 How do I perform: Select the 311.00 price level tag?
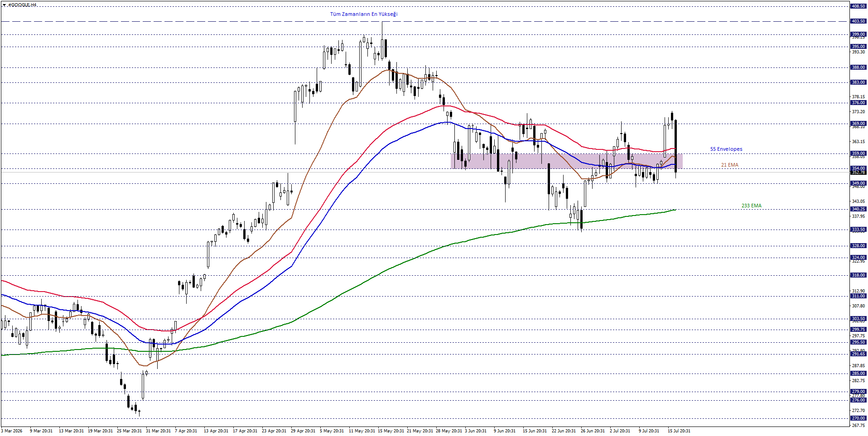click(858, 296)
